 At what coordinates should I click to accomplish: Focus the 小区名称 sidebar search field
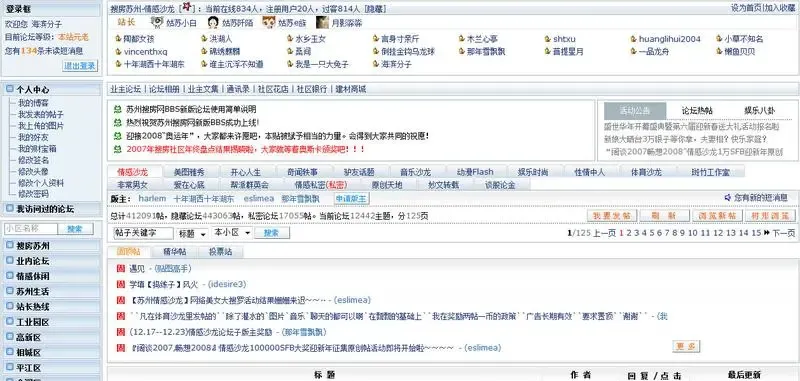(x=31, y=229)
